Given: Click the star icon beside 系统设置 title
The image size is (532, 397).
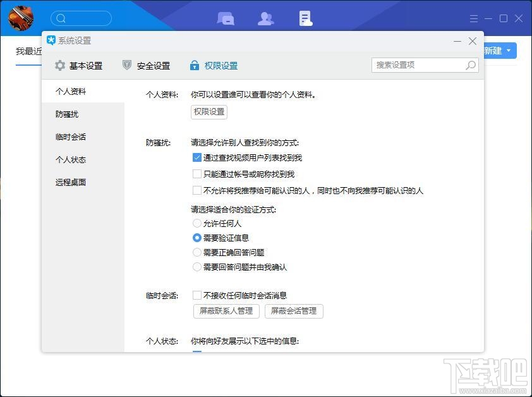Looking at the screenshot, I should 52,40.
